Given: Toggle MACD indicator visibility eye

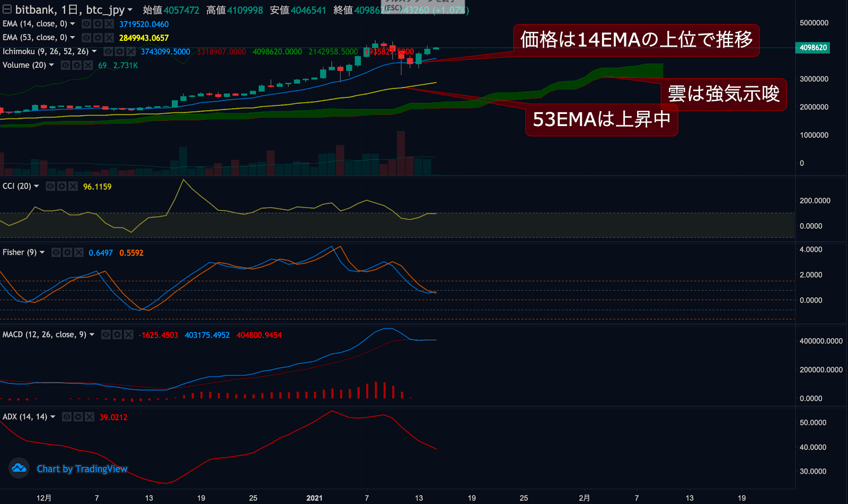Looking at the screenshot, I should pyautogui.click(x=106, y=335).
